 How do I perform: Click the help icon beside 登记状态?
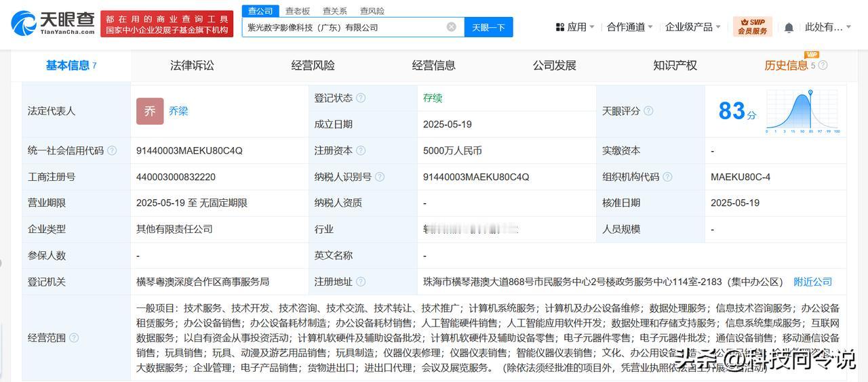click(x=361, y=98)
